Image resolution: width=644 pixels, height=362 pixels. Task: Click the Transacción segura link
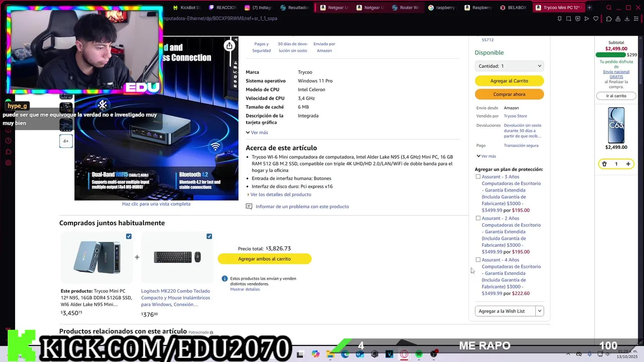(521, 145)
